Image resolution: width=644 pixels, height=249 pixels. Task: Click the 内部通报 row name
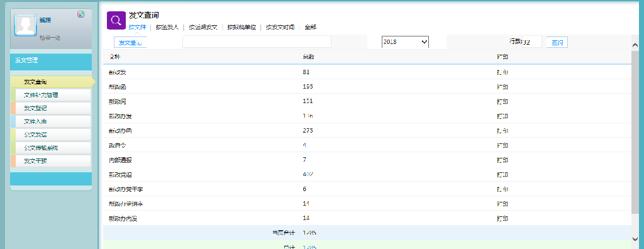pyautogui.click(x=120, y=160)
